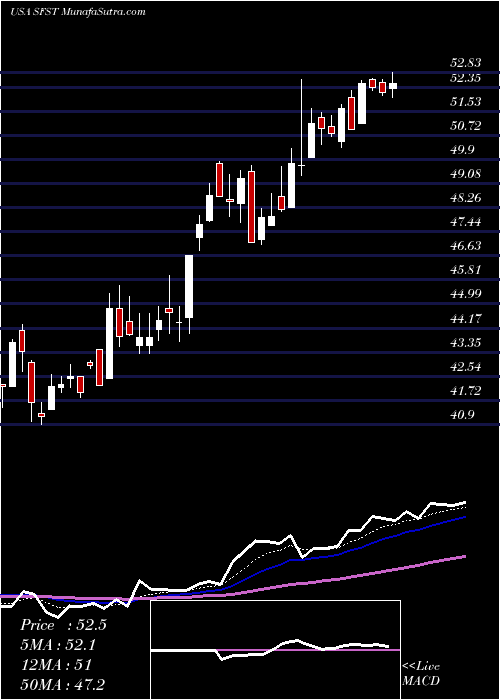Screen dimensions: 500x700
Task: Click the 'Price : 52.5' readout
Action: click(63, 625)
